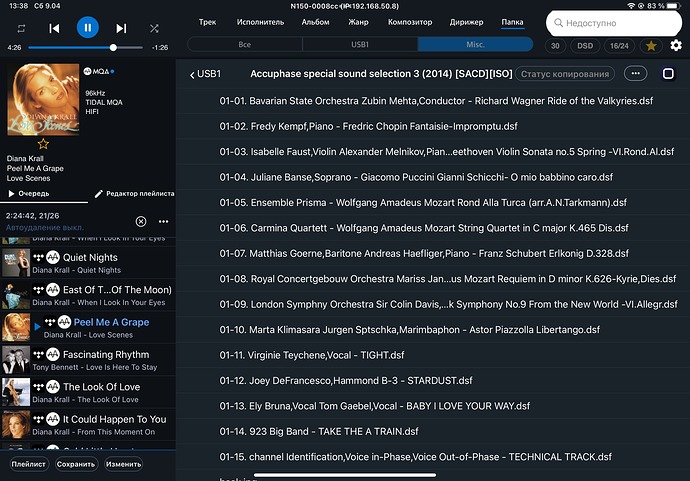This screenshot has height=481, width=690.
Task: Click the Недоступно search field
Action: coord(614,23)
